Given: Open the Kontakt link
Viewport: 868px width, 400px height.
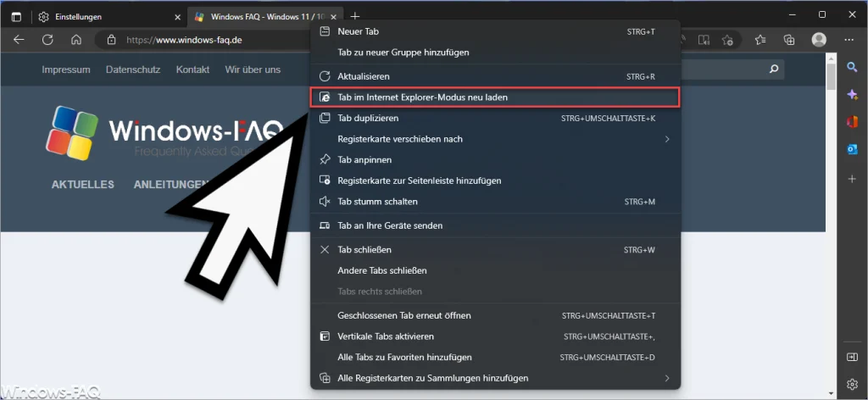Looking at the screenshot, I should point(192,69).
